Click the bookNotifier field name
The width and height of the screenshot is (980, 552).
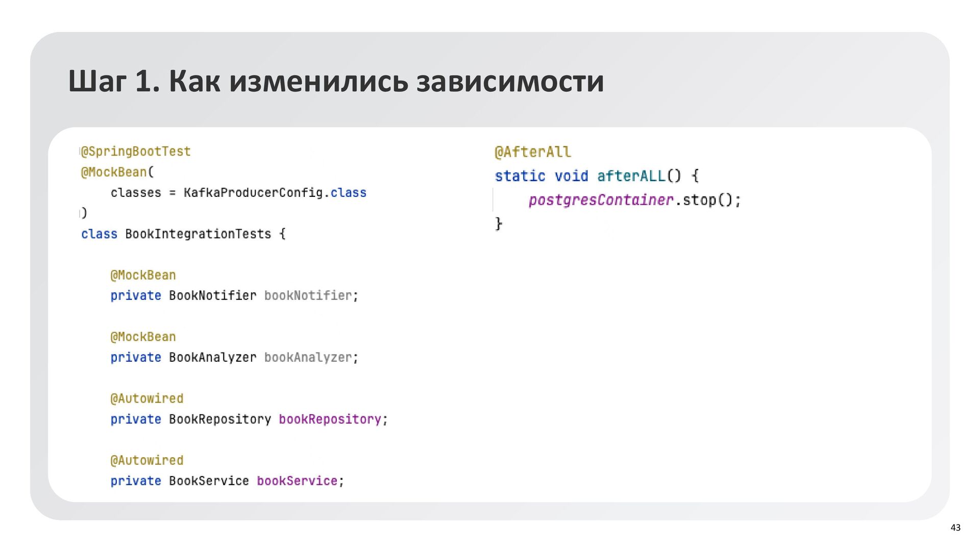308,296
